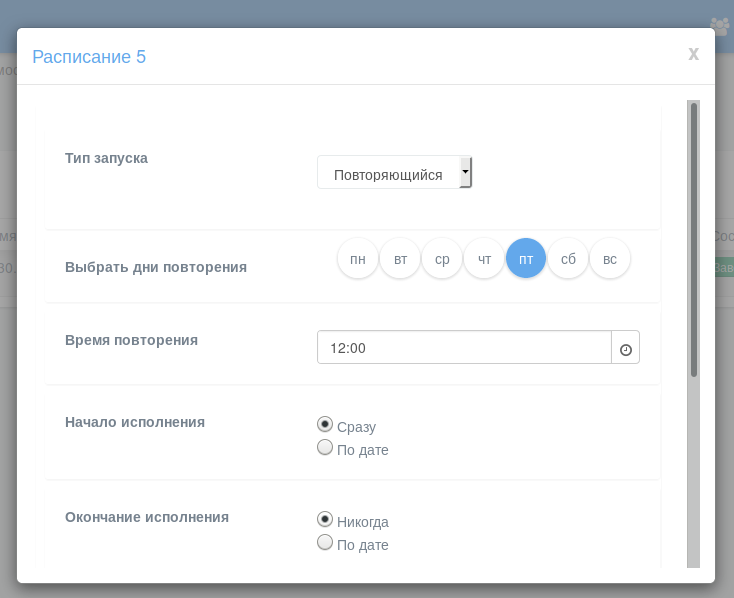734x598 pixels.
Task: Click the Выбрать дни повторения label
Action: (156, 267)
